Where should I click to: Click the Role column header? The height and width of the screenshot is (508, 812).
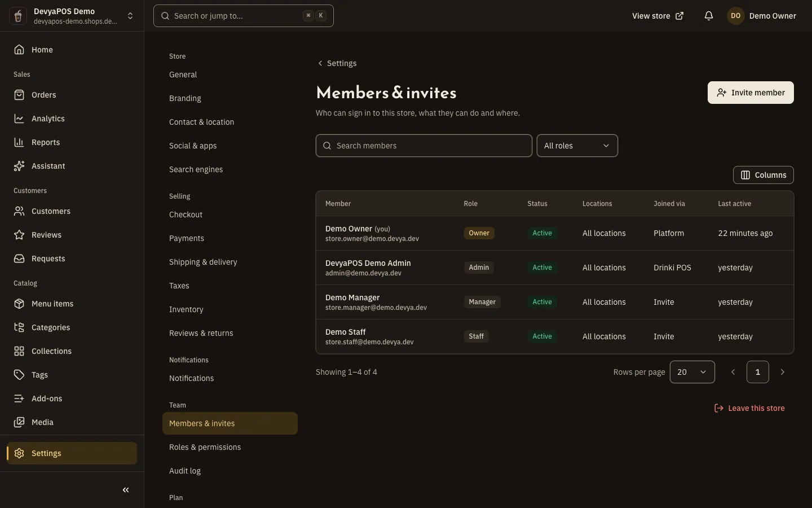(x=470, y=204)
